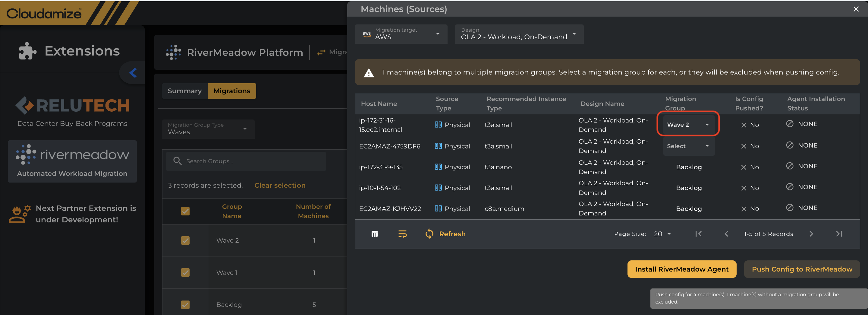Toggle the text wrap icon in table footer
868x315 pixels.
[x=402, y=234]
